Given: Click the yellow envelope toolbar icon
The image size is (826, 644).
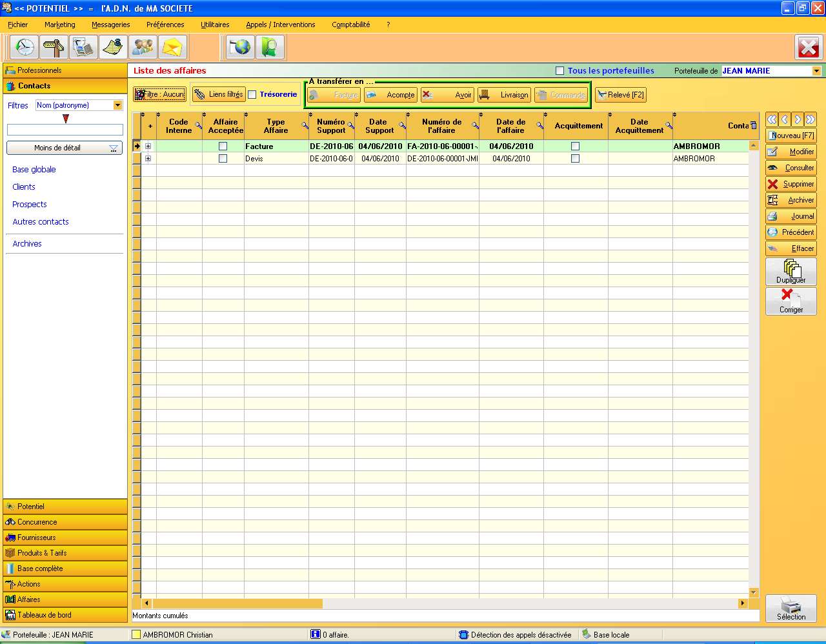Looking at the screenshot, I should (x=173, y=48).
